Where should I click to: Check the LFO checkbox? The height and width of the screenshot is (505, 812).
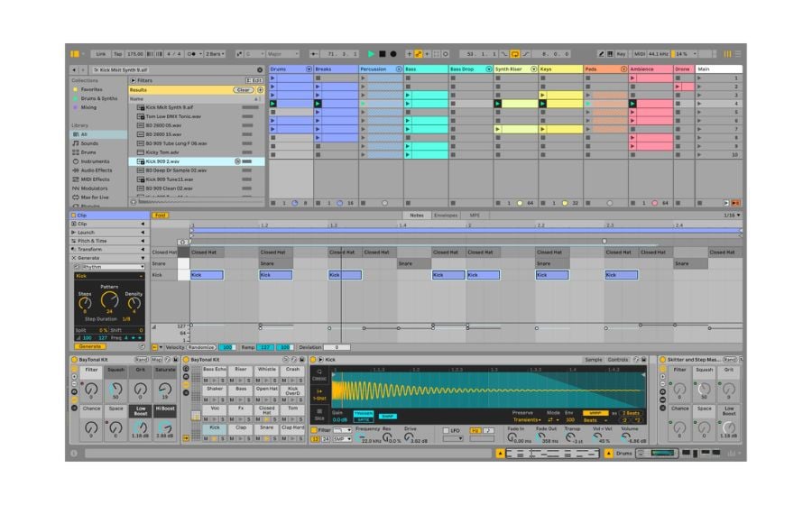[446, 430]
